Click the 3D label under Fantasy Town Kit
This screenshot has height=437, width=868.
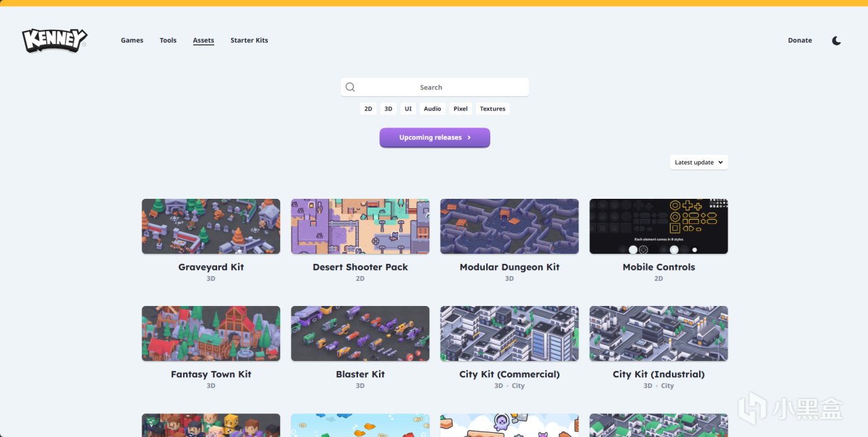(x=211, y=386)
